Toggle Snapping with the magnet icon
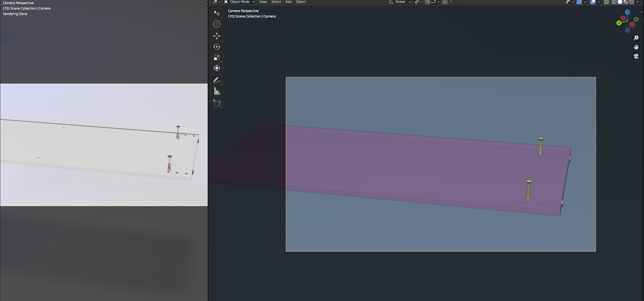 click(x=427, y=2)
